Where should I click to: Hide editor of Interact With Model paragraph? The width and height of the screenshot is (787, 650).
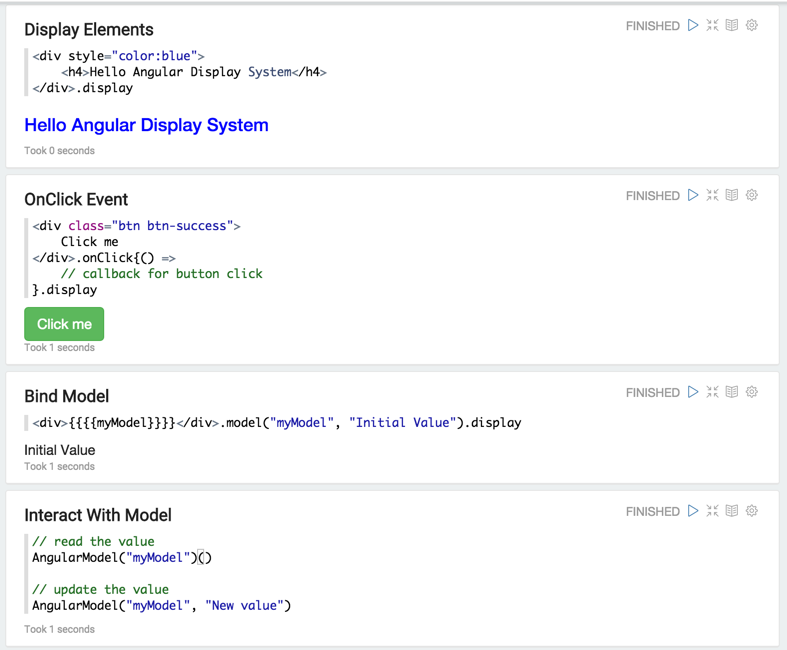pyautogui.click(x=712, y=511)
